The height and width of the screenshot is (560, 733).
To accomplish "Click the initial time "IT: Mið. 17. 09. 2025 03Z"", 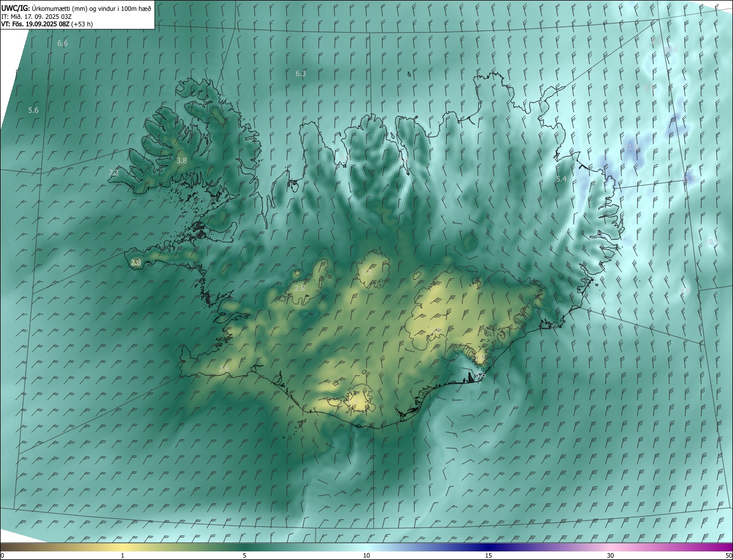I will 36,16.
